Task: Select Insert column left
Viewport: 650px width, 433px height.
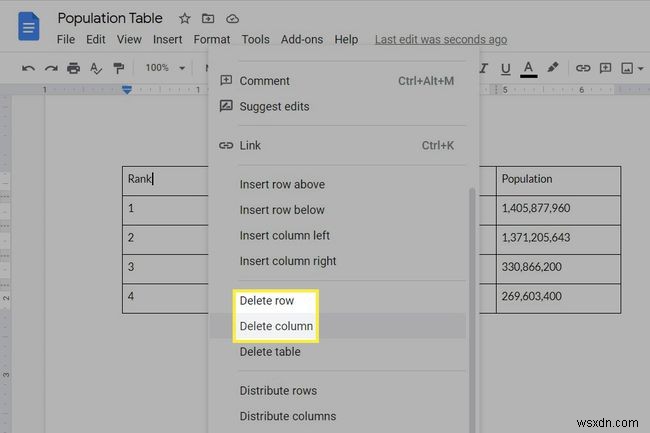Action: pos(337,235)
